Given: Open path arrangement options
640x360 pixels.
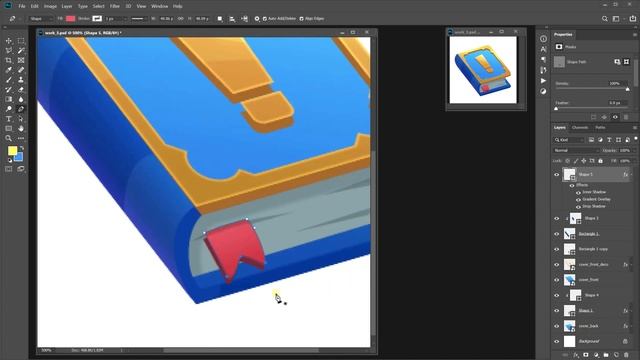Looking at the screenshot, I should [x=244, y=19].
